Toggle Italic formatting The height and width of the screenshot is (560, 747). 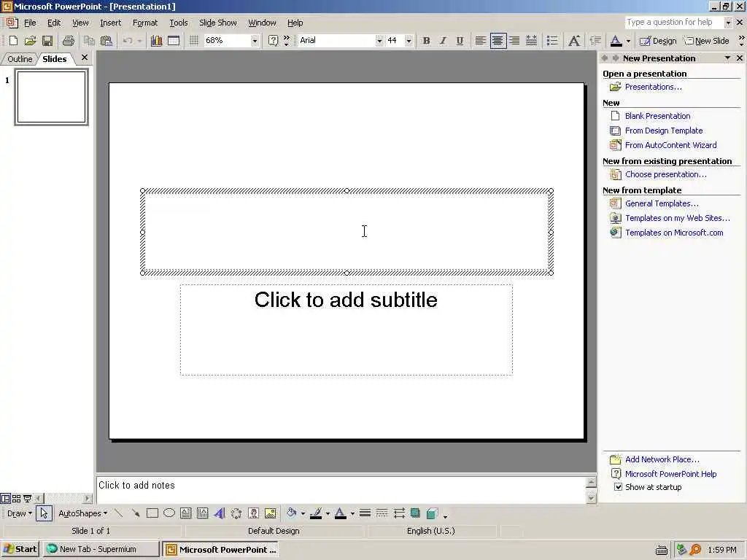pos(443,41)
